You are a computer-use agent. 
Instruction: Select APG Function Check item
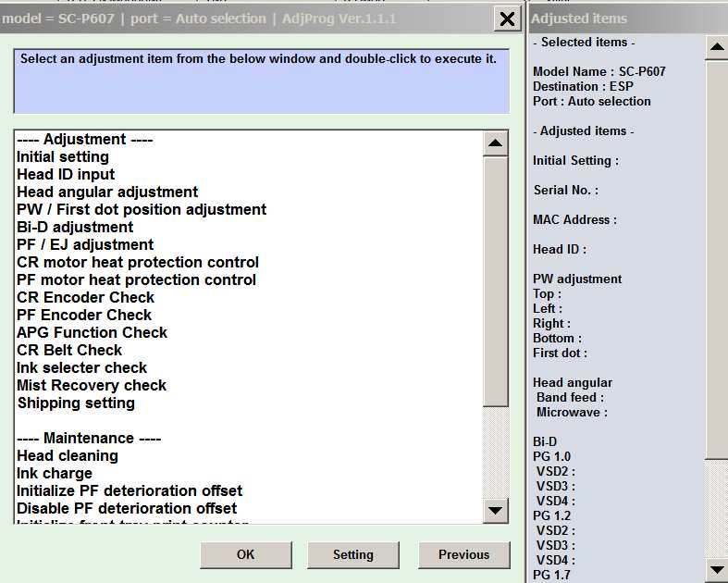[92, 332]
